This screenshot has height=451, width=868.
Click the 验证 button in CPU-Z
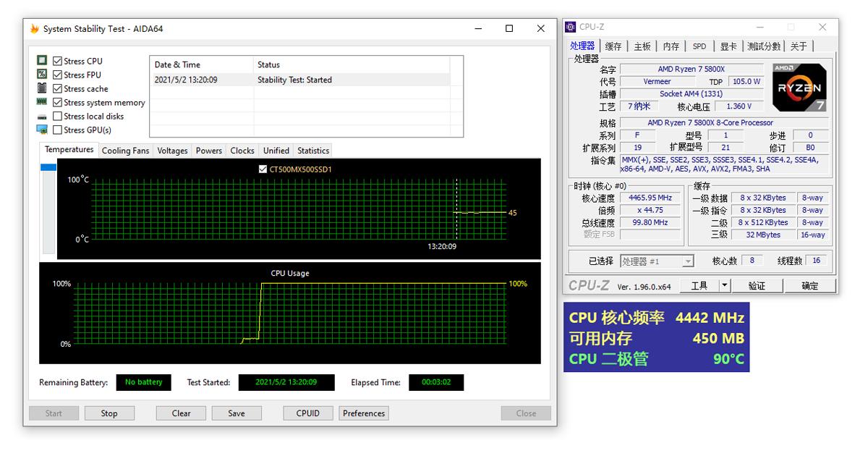pos(757,285)
